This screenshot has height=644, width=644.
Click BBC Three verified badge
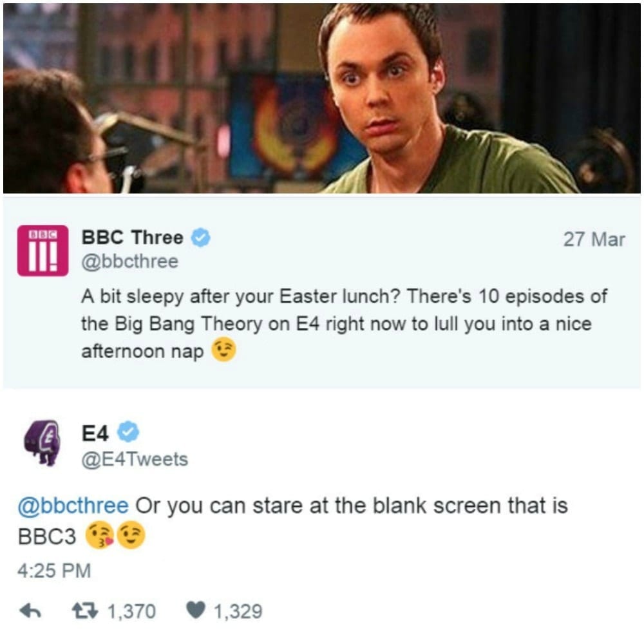tap(201, 237)
